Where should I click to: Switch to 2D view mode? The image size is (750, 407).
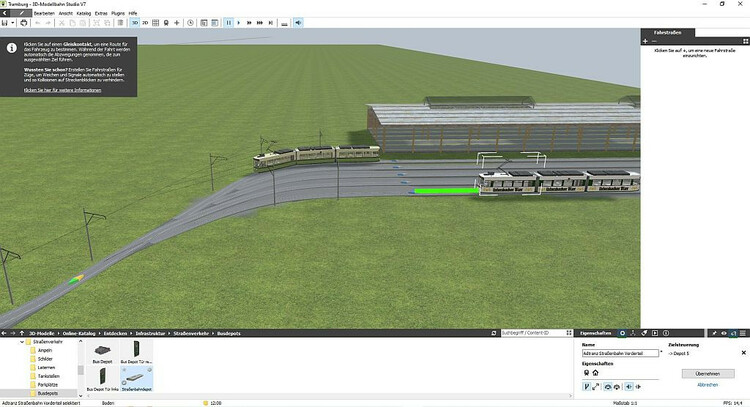[x=146, y=22]
